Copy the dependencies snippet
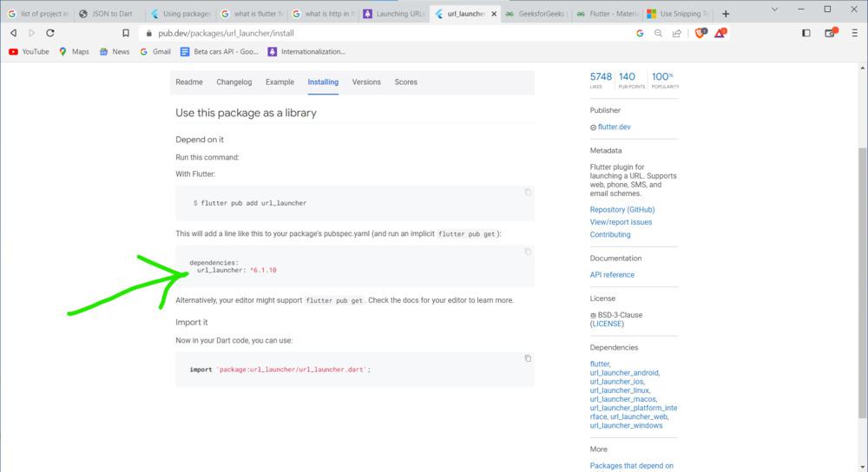This screenshot has height=472, width=868. 528,252
